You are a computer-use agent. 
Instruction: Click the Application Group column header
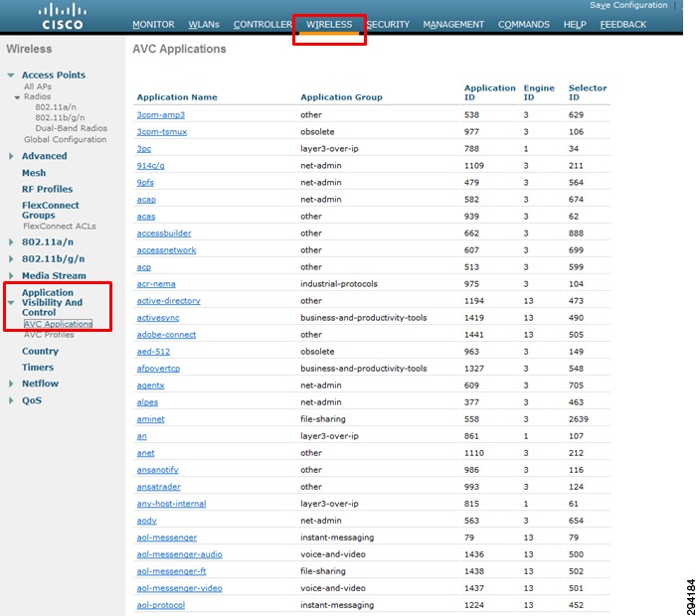click(341, 97)
